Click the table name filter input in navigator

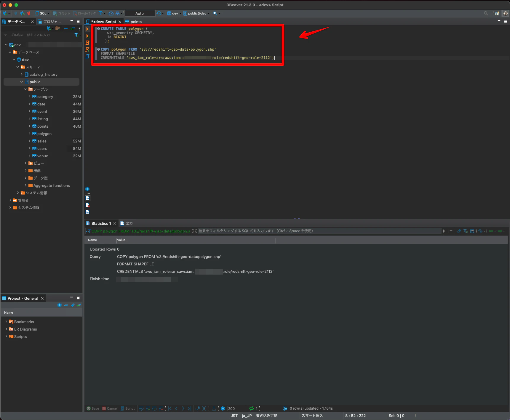pos(38,35)
